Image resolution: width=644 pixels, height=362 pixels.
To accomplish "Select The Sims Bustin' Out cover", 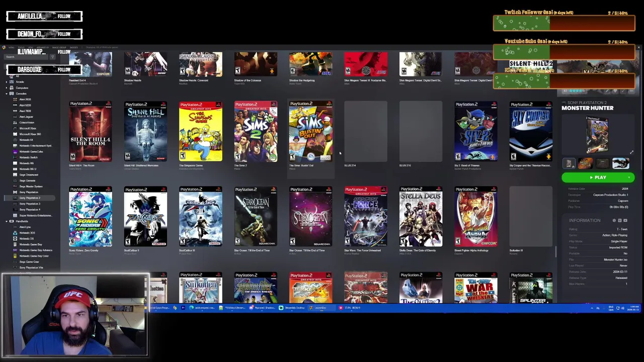I will point(310,132).
